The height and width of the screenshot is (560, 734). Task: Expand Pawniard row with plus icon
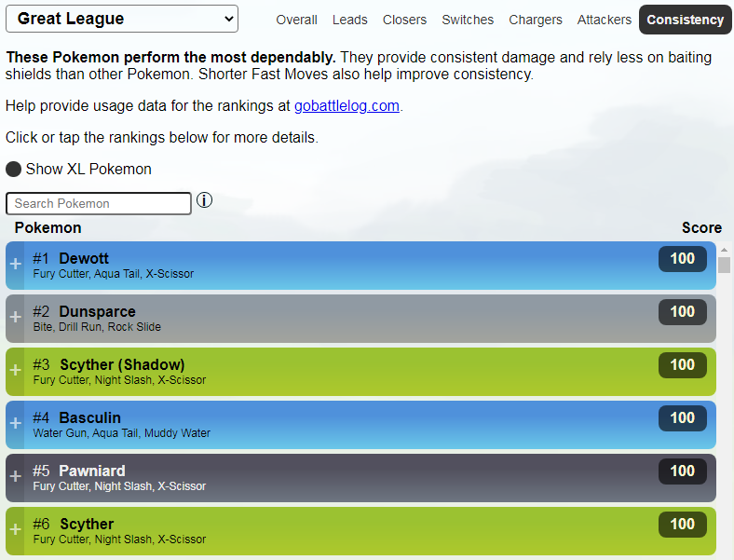tap(16, 476)
